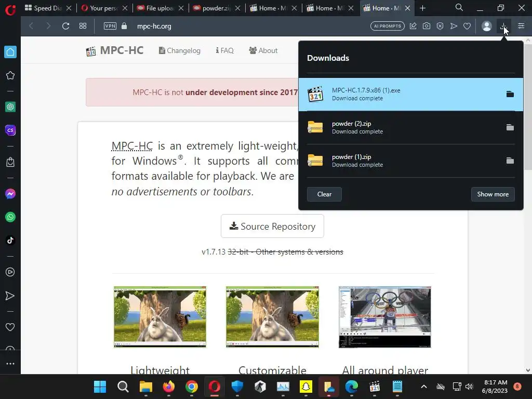Open a new tab with plus button
This screenshot has width=532, height=399.
pos(422,8)
